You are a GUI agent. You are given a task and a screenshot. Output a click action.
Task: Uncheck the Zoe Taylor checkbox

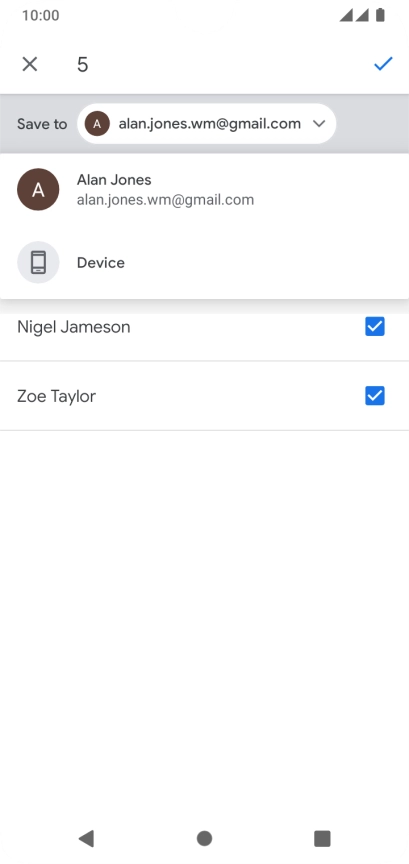click(375, 396)
